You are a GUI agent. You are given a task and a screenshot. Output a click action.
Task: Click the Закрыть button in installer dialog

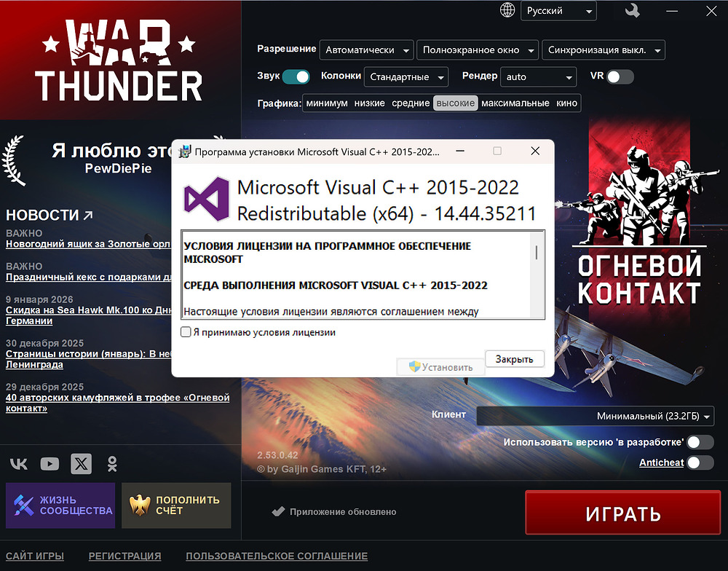pos(514,359)
